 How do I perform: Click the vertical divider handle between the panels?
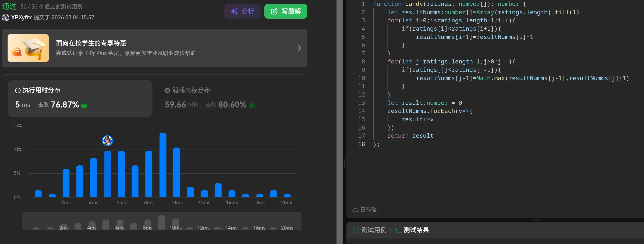(x=344, y=163)
